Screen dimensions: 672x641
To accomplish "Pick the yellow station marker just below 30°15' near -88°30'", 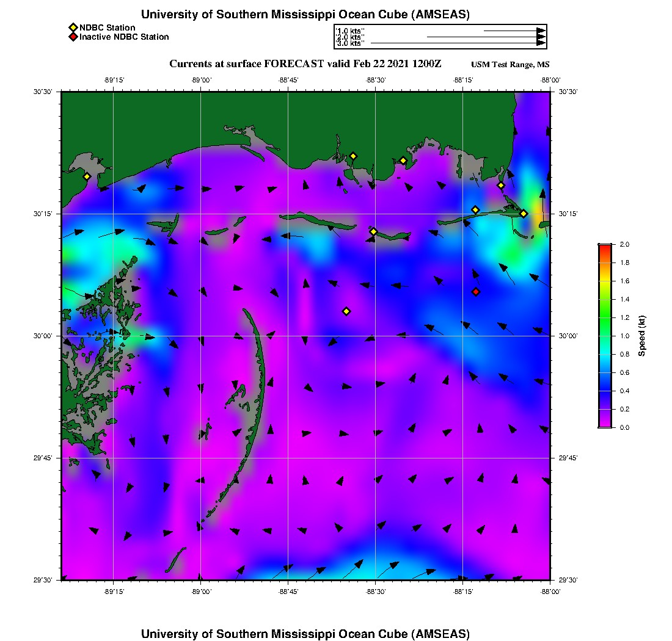I will point(374,231).
